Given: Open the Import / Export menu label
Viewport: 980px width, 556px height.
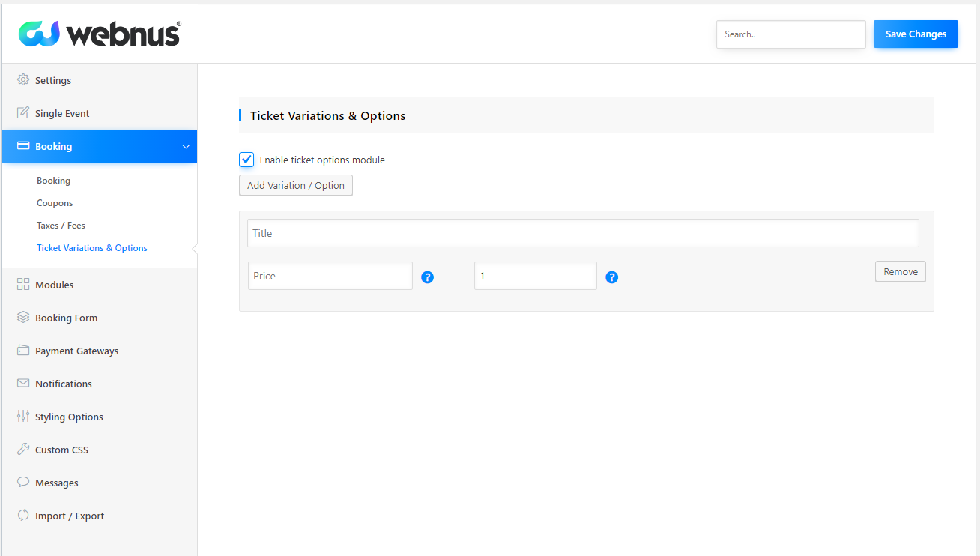Looking at the screenshot, I should 70,516.
